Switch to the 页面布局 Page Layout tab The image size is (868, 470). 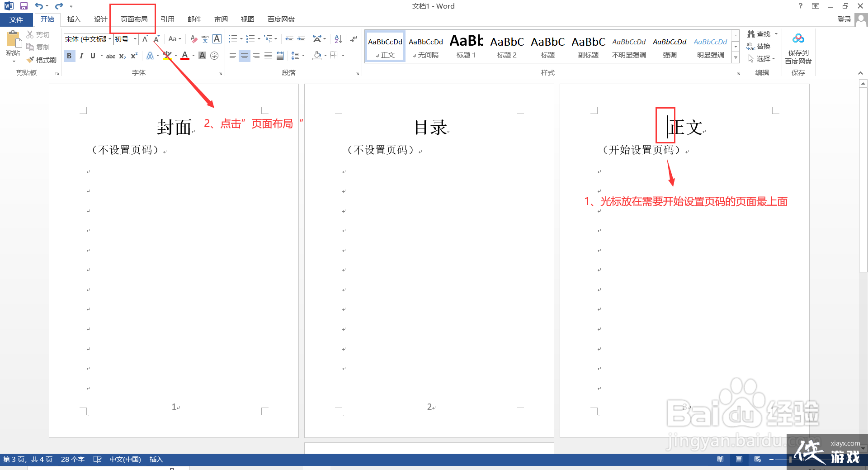pyautogui.click(x=134, y=19)
